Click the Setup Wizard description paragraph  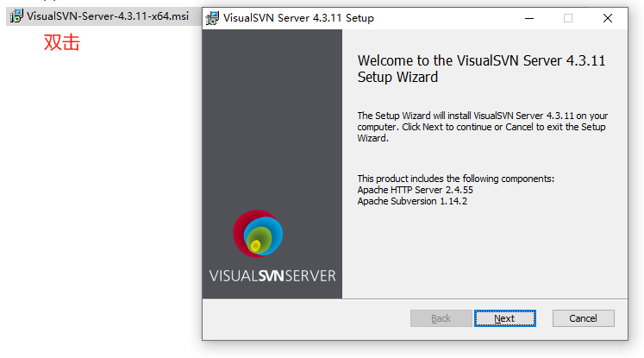(483, 127)
